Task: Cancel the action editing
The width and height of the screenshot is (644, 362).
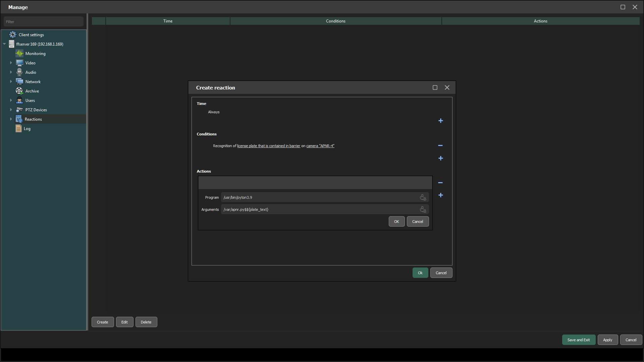Action: (418, 222)
